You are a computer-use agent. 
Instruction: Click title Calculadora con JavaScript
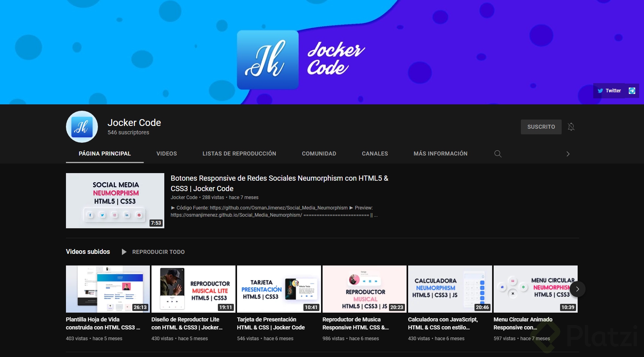click(x=443, y=323)
